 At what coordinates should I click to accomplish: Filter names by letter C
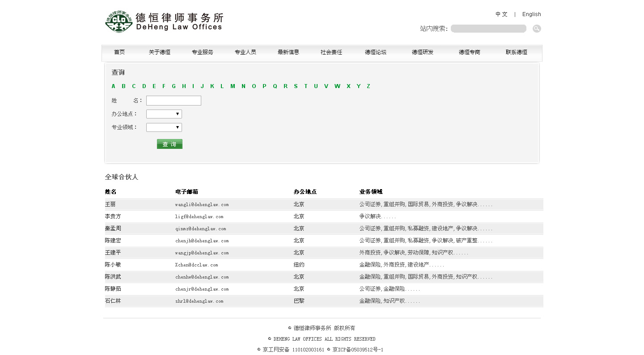click(134, 86)
